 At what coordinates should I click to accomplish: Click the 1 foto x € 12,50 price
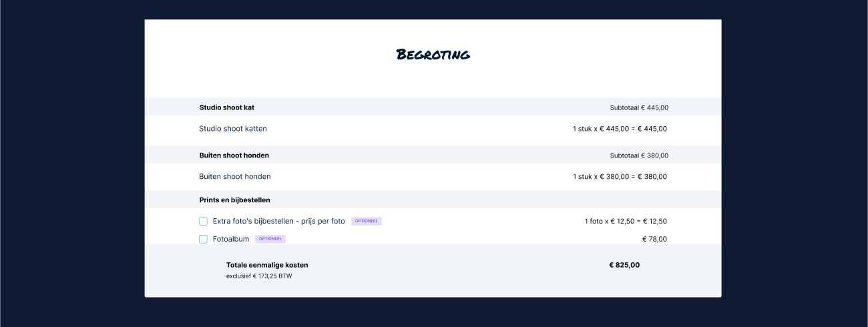(x=626, y=221)
